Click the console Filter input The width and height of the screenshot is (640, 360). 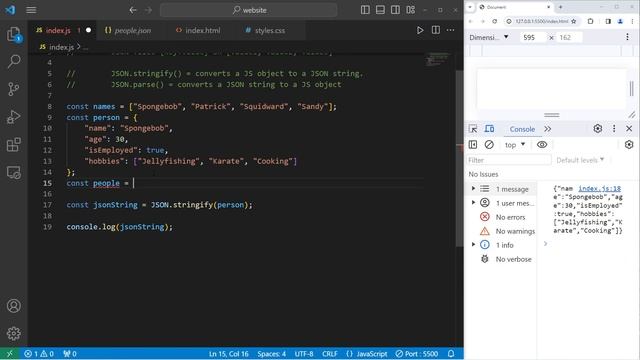[509, 160]
